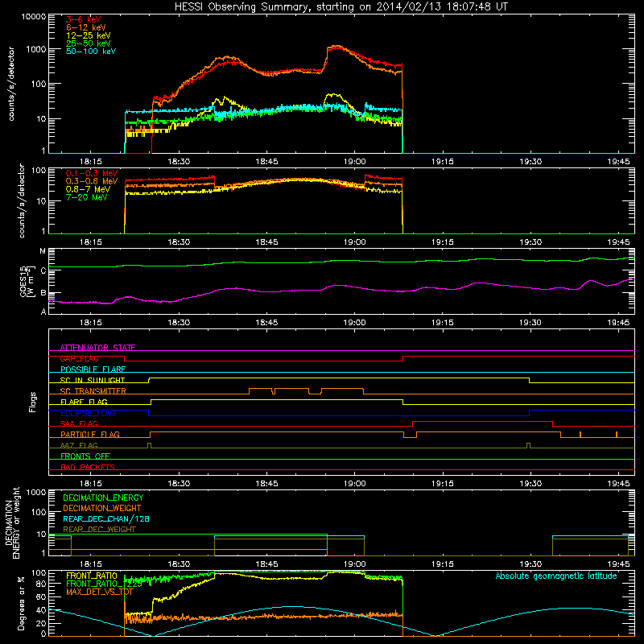Click the GOES15 axis label
This screenshot has height=644, width=644.
[27, 281]
